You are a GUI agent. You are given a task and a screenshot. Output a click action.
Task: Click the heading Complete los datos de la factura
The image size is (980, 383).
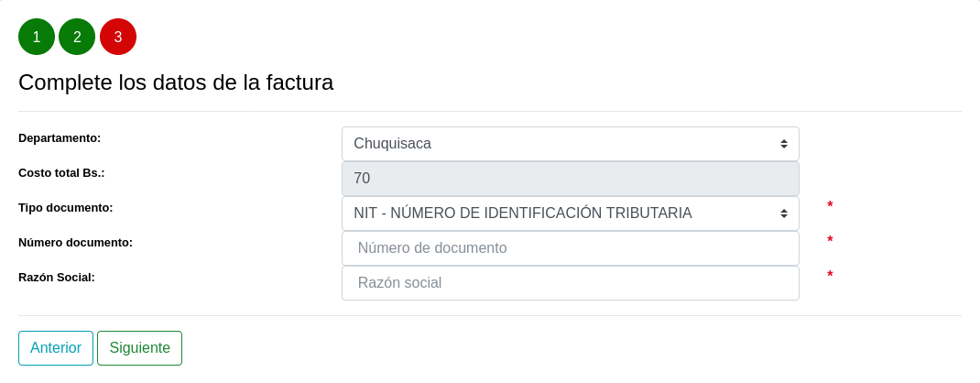click(x=176, y=82)
